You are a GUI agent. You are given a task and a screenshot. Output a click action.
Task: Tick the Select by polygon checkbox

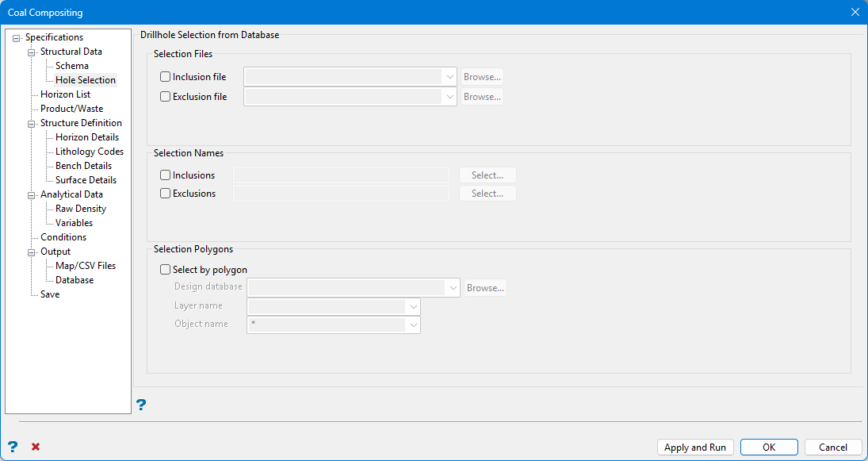click(166, 270)
